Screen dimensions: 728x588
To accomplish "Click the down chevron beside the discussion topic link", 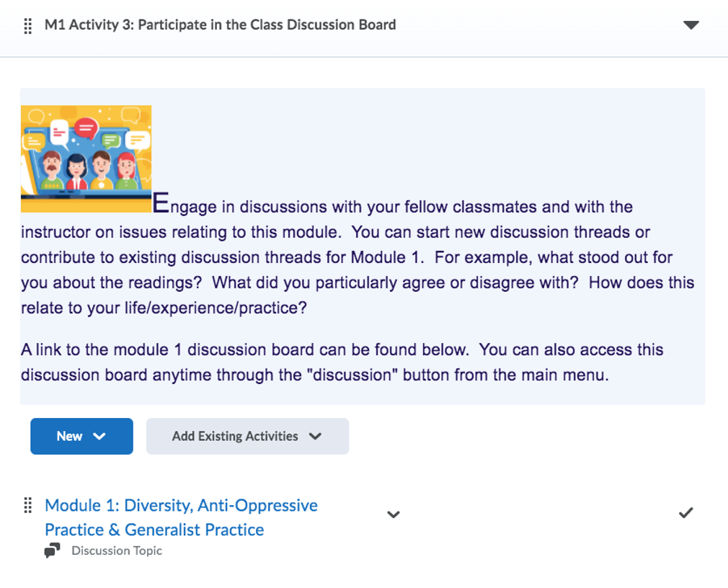I will click(393, 514).
